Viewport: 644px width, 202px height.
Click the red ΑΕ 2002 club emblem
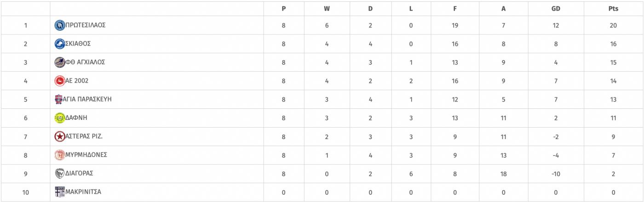pos(60,81)
